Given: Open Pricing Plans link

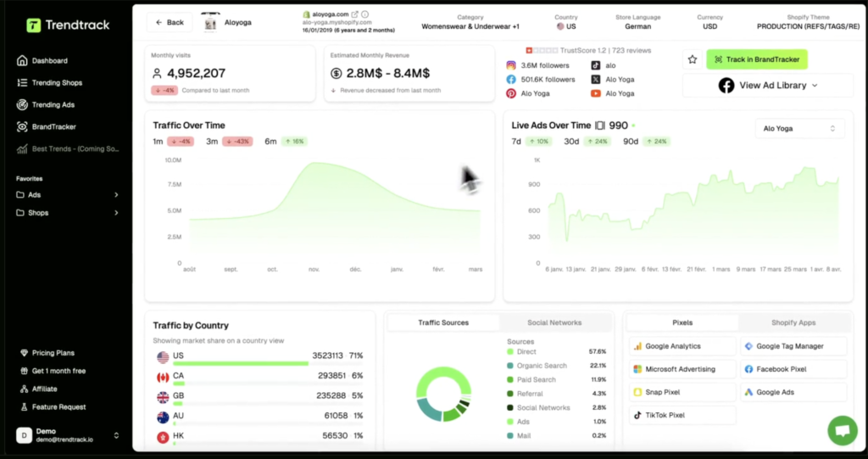Looking at the screenshot, I should [47, 353].
